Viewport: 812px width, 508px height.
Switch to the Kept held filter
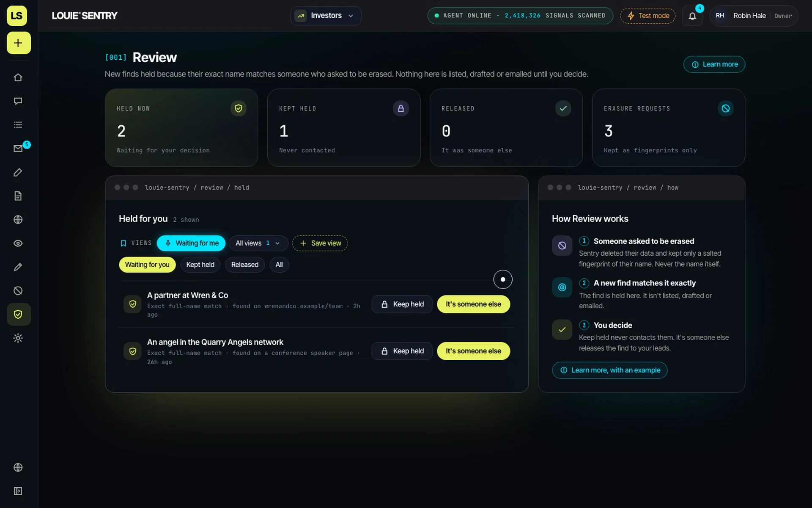200,265
